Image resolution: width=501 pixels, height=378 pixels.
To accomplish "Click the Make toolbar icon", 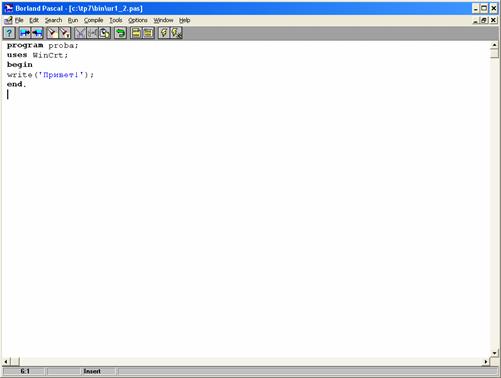I will [148, 33].
